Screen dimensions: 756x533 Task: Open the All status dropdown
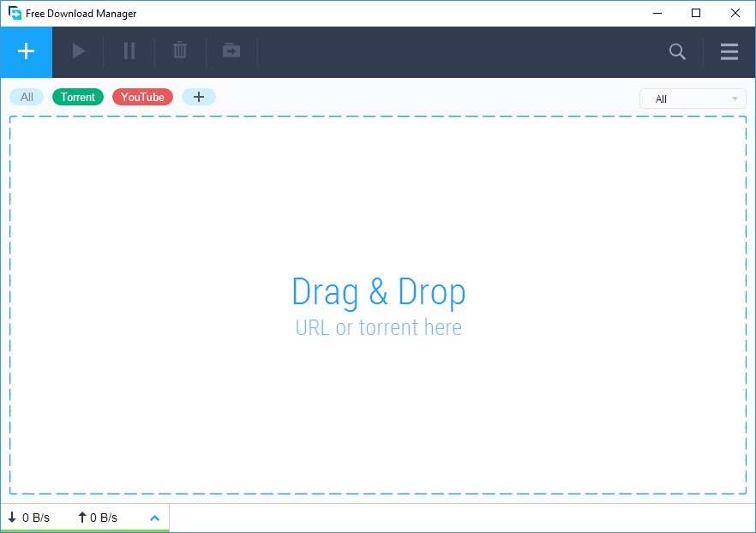[691, 99]
